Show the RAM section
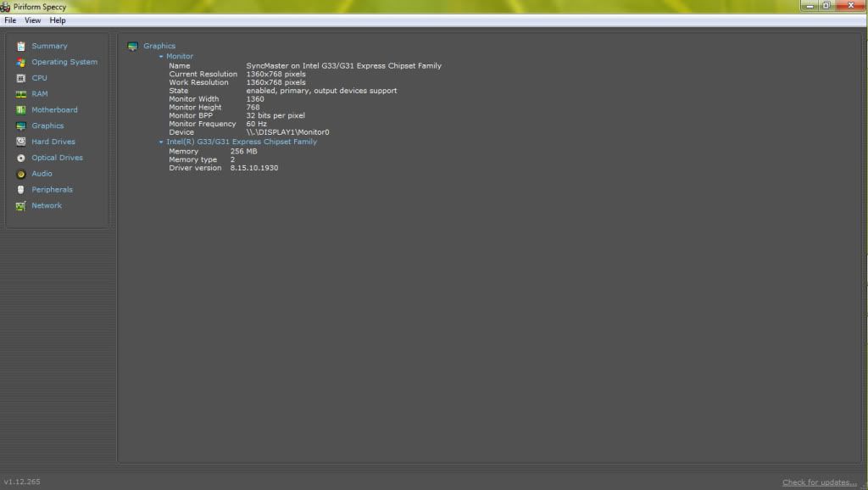868x490 pixels. pyautogui.click(x=39, y=94)
